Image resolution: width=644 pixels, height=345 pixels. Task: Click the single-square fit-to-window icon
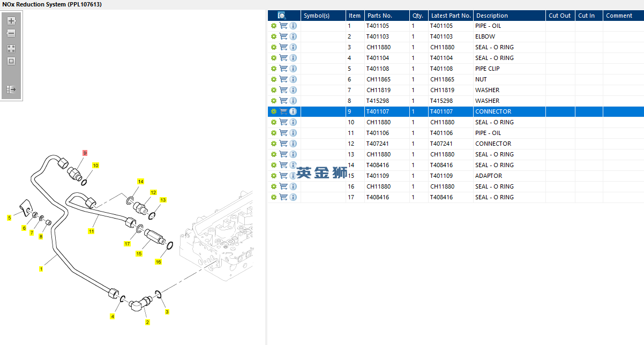11,61
